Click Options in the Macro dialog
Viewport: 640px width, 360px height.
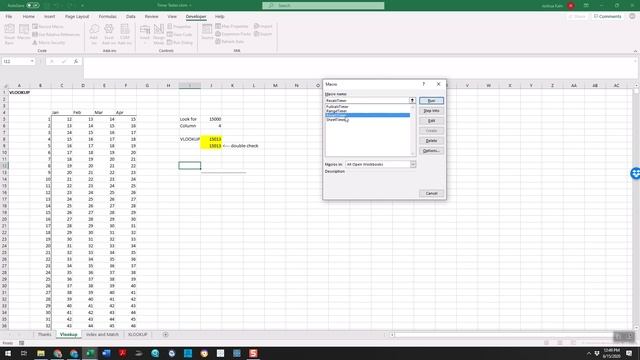pyautogui.click(x=431, y=151)
